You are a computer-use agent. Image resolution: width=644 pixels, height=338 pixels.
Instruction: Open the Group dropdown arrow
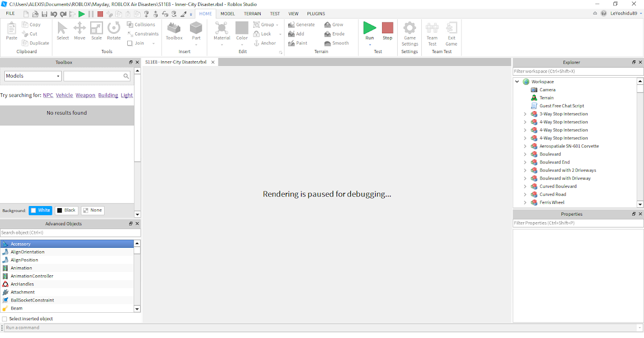(277, 25)
